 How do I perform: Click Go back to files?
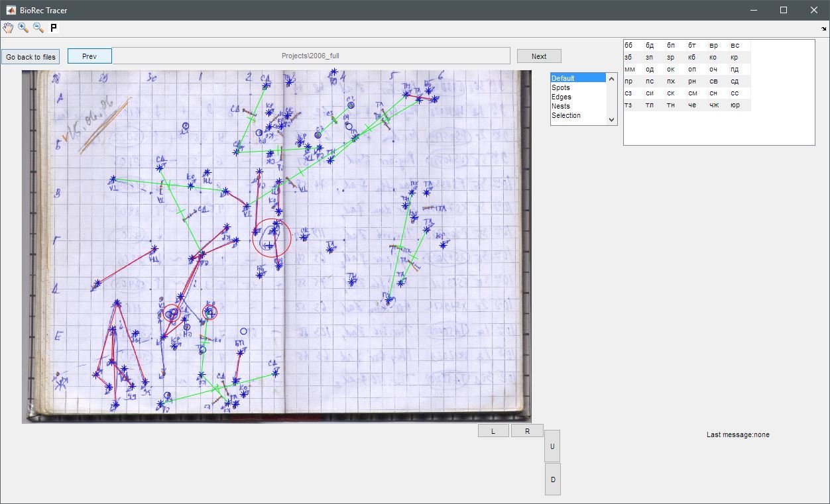coord(30,57)
